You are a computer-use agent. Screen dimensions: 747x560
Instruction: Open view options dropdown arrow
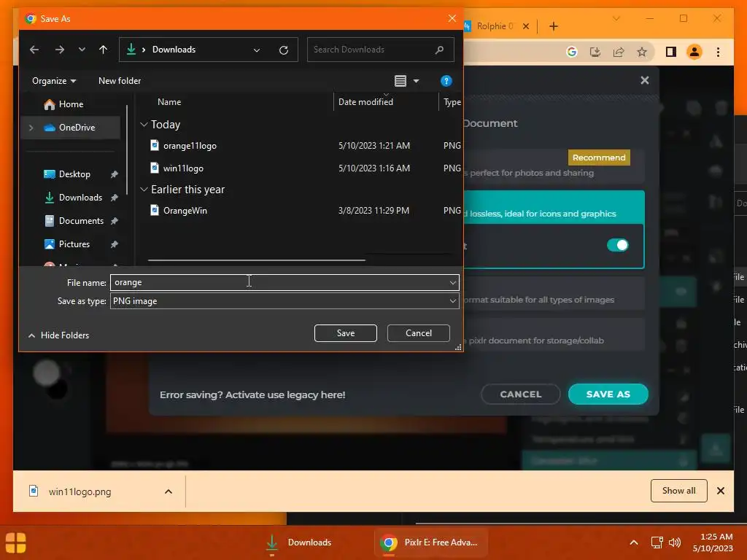pos(416,81)
